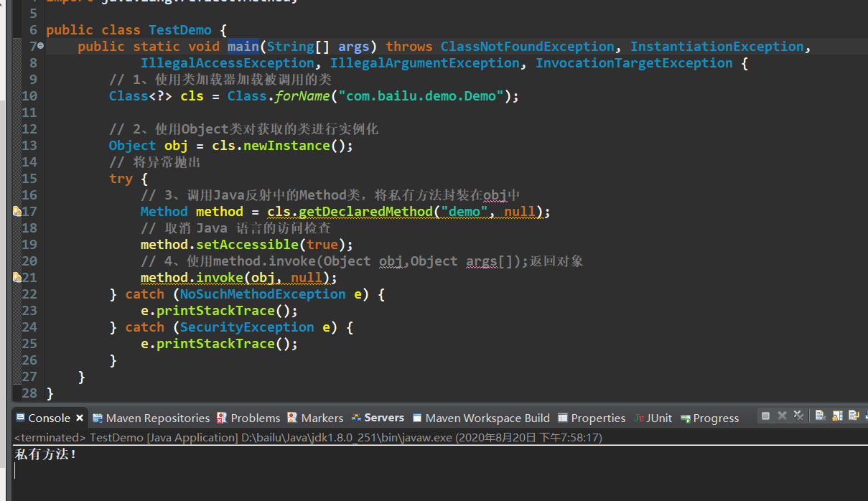This screenshot has height=501, width=868.
Task: Click "SecurityException" on line 24
Action: tap(247, 327)
